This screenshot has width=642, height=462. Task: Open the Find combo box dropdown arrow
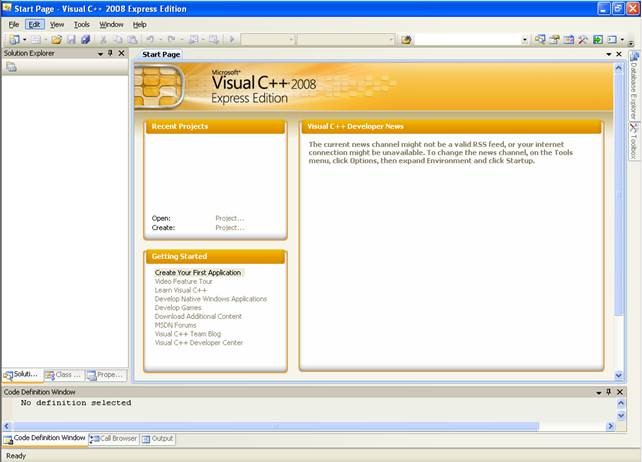point(524,40)
